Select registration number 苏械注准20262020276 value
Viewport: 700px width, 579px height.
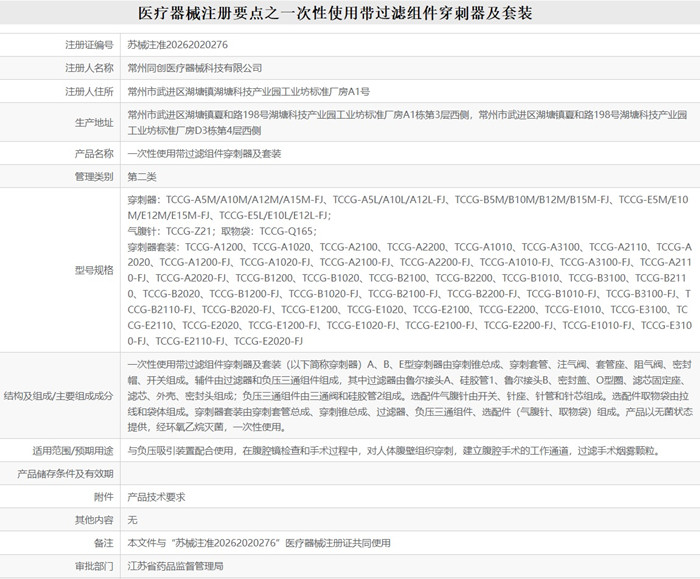pos(178,45)
